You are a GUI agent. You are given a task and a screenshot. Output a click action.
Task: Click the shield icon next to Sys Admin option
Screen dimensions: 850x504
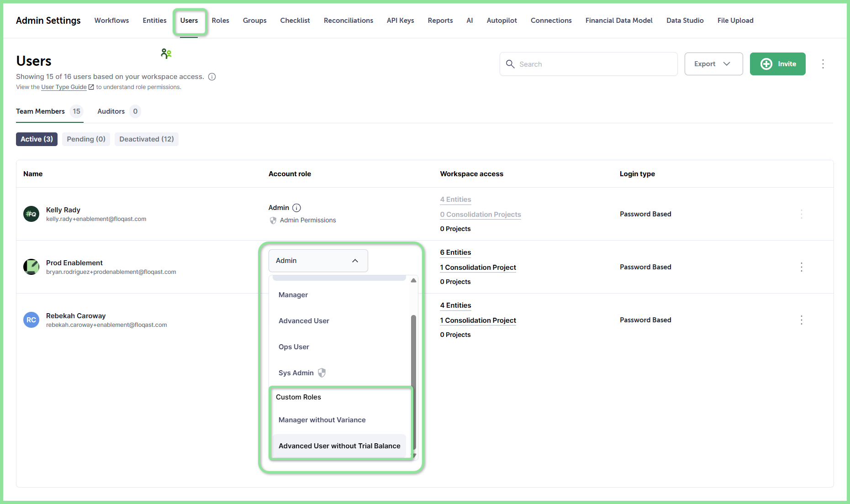click(322, 373)
